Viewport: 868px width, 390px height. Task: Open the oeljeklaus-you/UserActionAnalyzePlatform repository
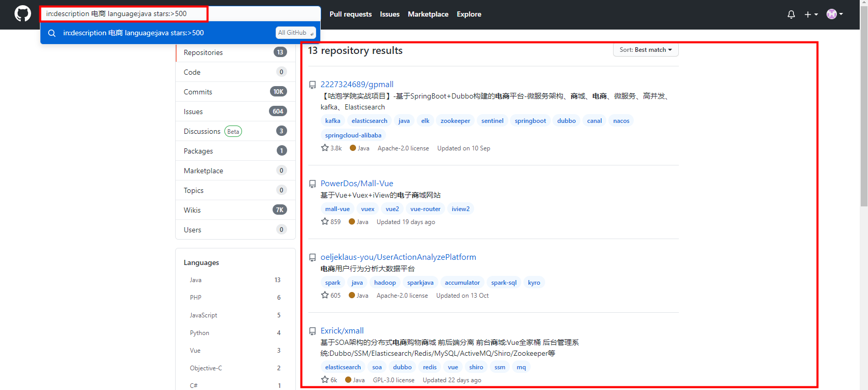(x=398, y=257)
